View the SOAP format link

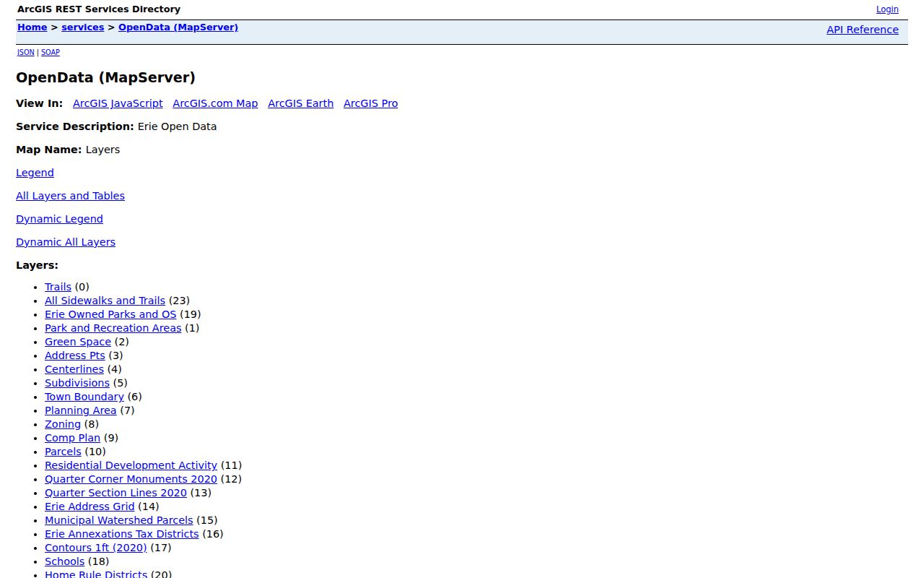pyautogui.click(x=51, y=52)
